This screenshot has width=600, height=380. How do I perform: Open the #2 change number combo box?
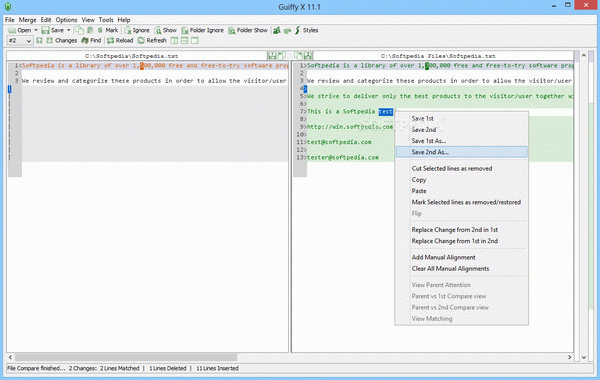[20, 41]
